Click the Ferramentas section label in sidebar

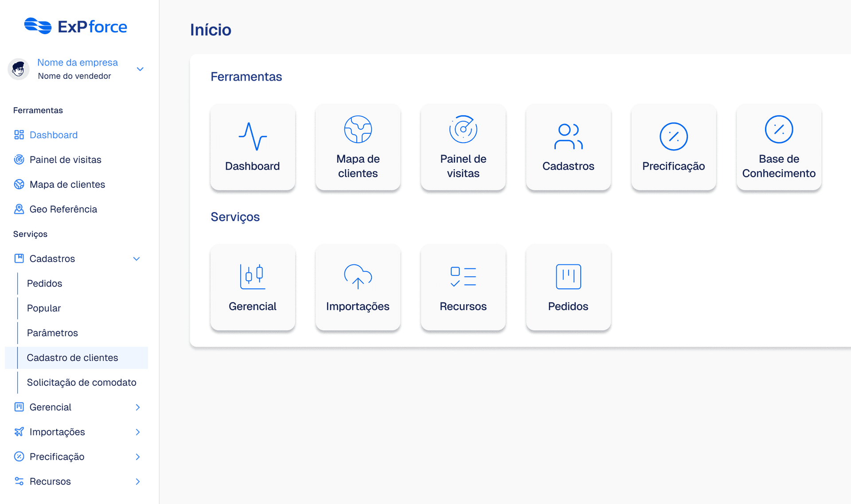point(38,110)
